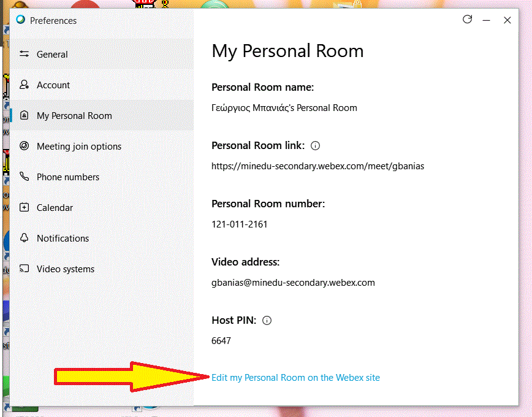Viewport: 532px width, 417px height.
Task: Click the Video systems cast icon
Action: (24, 269)
